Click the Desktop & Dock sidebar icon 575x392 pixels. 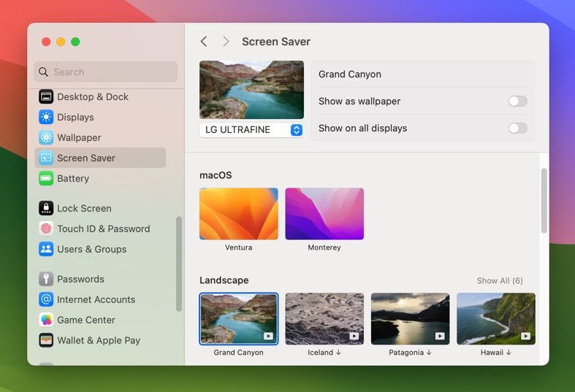46,96
